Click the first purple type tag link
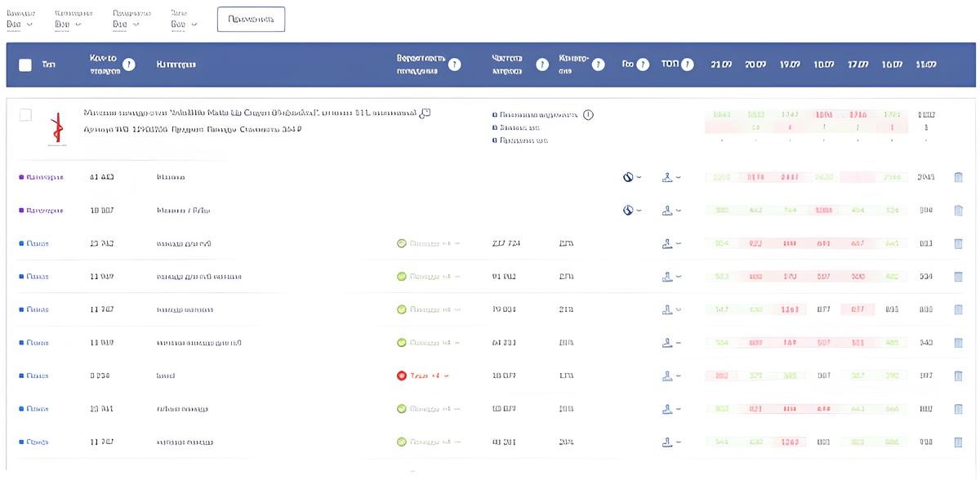Image resolution: width=980 pixels, height=480 pixels. click(41, 177)
